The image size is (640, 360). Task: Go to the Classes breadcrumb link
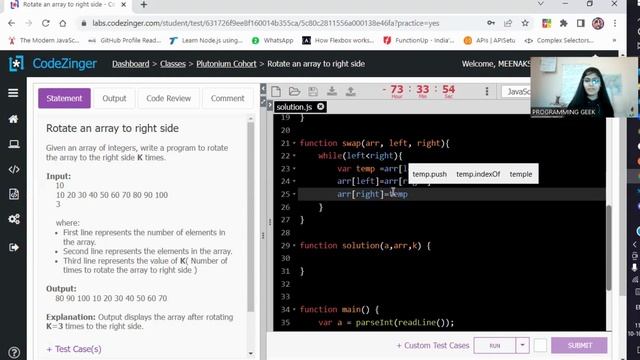point(173,64)
